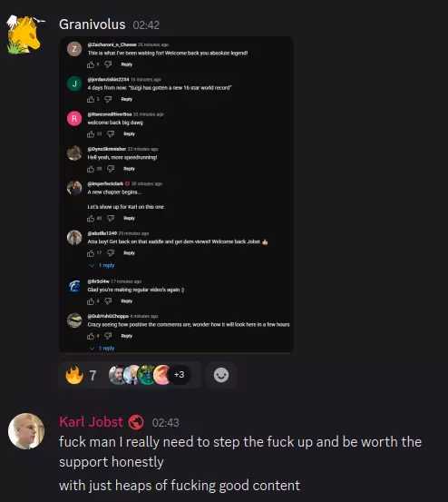Like the Zacharoni_n_Cheese comment
This screenshot has width=448, height=502.
(91, 64)
